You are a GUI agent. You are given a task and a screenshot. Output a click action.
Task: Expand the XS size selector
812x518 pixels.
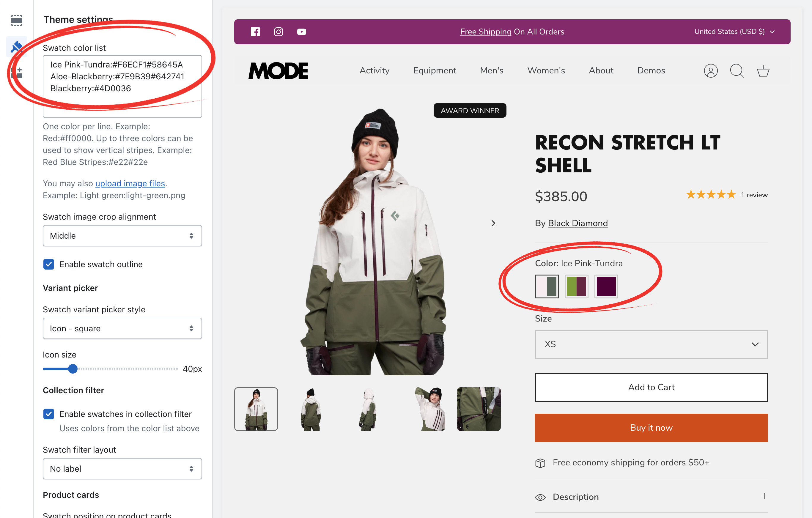tap(651, 344)
